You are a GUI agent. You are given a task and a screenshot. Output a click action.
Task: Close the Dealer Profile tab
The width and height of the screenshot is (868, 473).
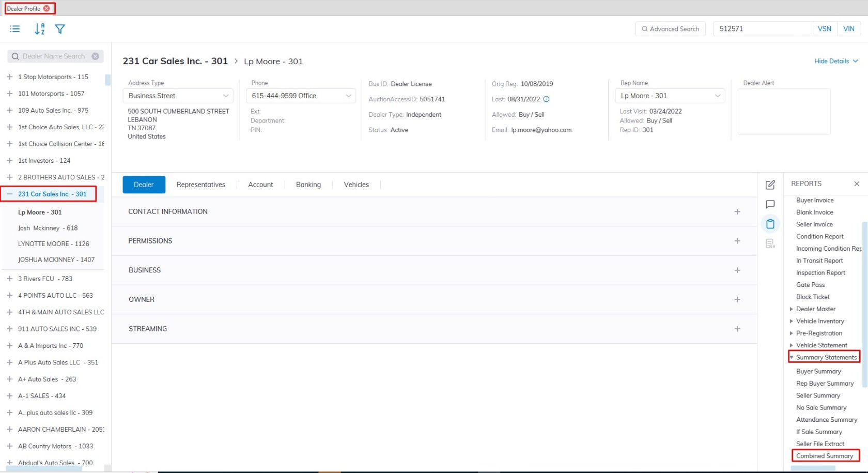(x=47, y=8)
